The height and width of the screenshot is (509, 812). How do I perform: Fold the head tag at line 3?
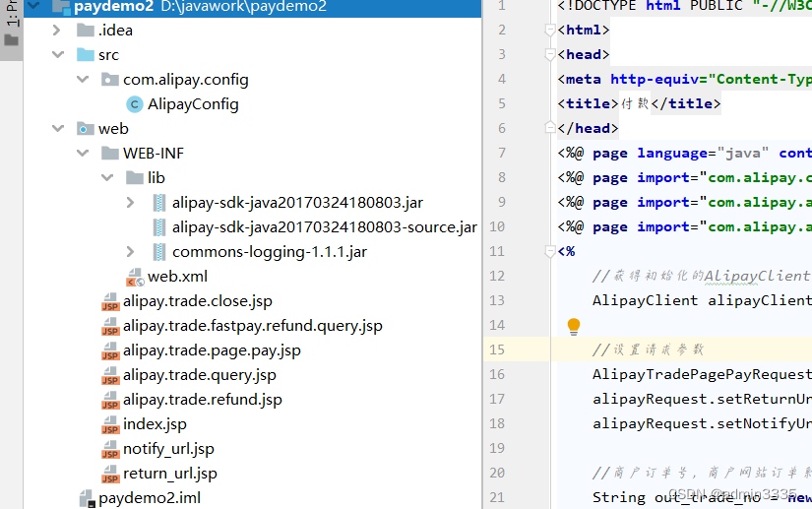[550, 54]
